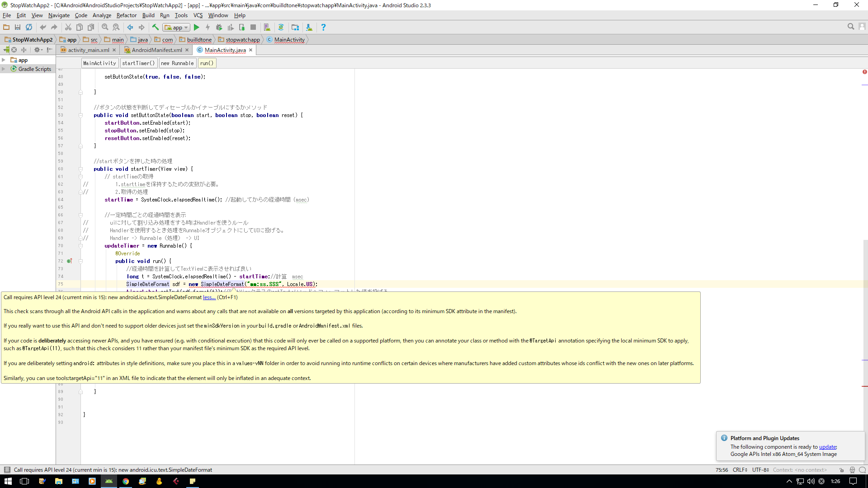Image resolution: width=868 pixels, height=488 pixels.
Task: Run the app with green play button
Action: (197, 28)
